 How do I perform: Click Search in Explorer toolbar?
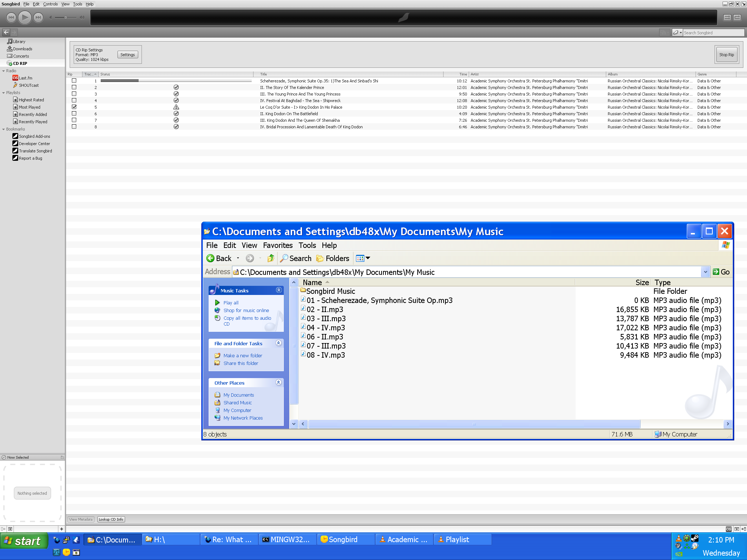(x=296, y=258)
